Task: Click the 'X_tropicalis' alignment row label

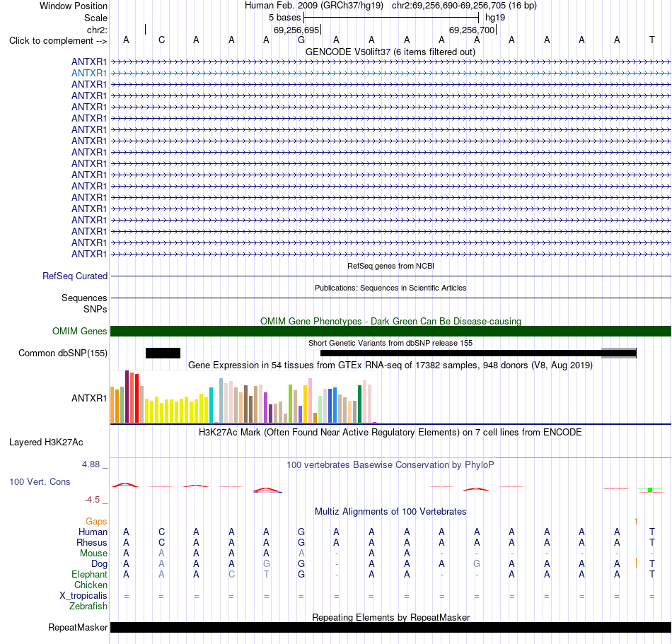Action: (x=83, y=596)
